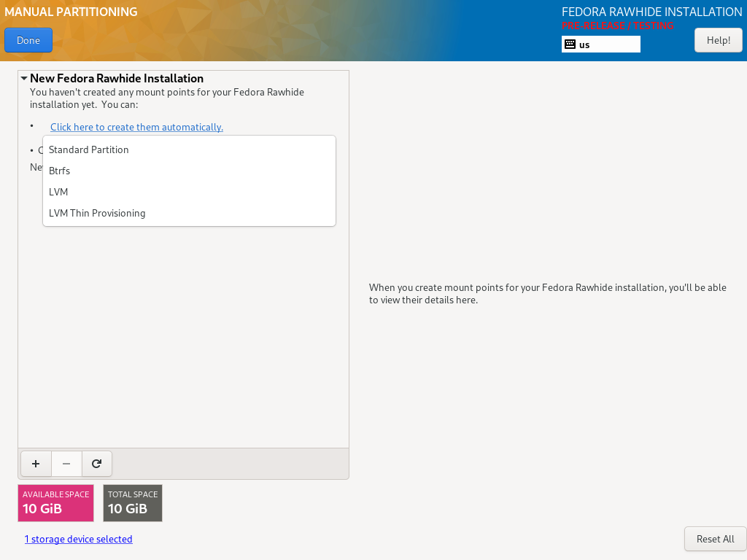
Task: Click the FEDORA RAWHIDE INSTALLATION title
Action: point(651,12)
